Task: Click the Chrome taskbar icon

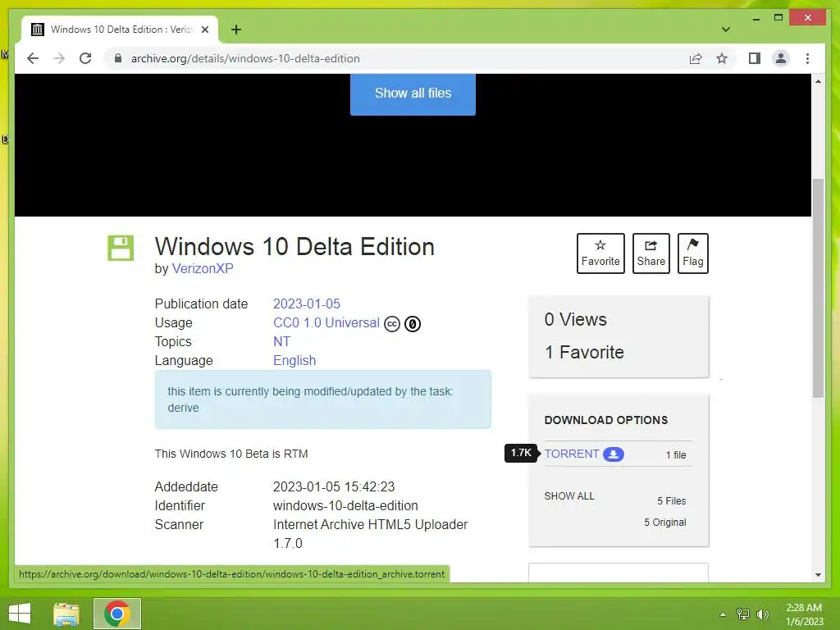Action: [x=117, y=614]
